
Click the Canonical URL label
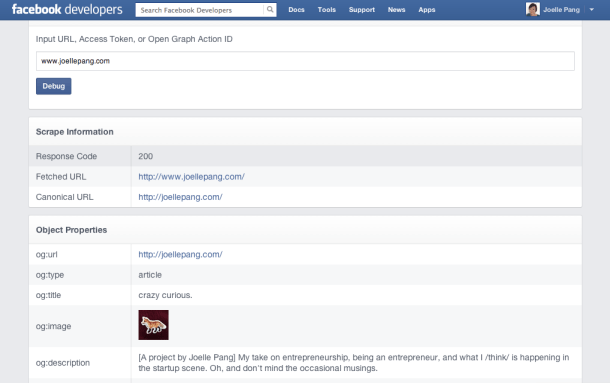point(64,197)
